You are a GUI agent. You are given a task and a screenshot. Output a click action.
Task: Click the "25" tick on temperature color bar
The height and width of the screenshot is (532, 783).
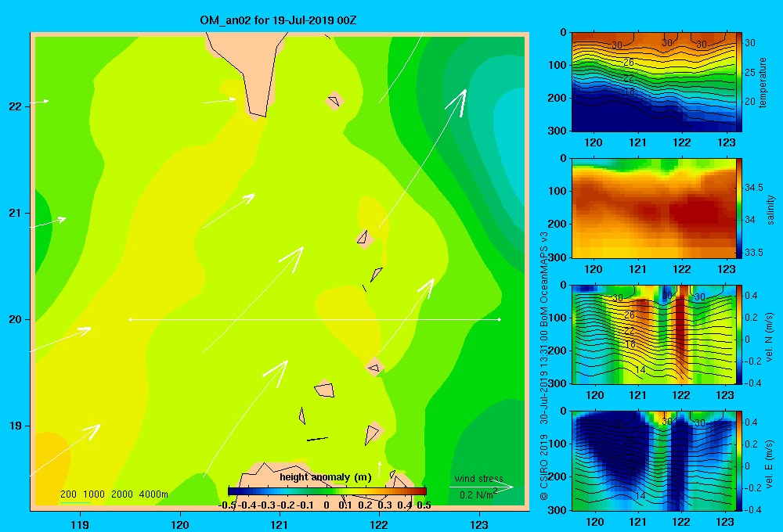point(750,72)
